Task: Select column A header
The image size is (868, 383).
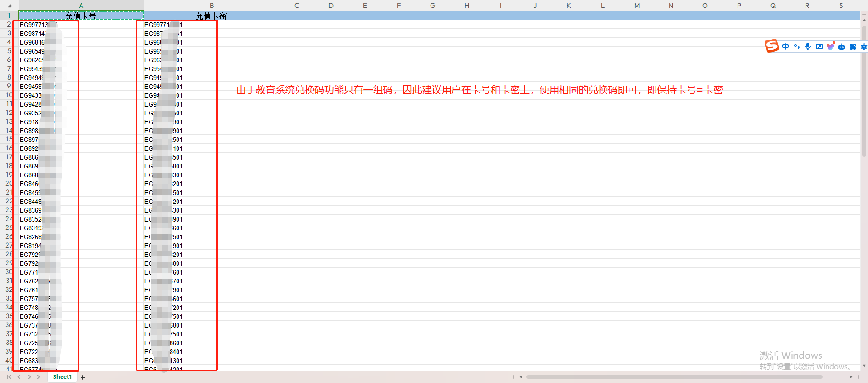Action: coord(81,6)
